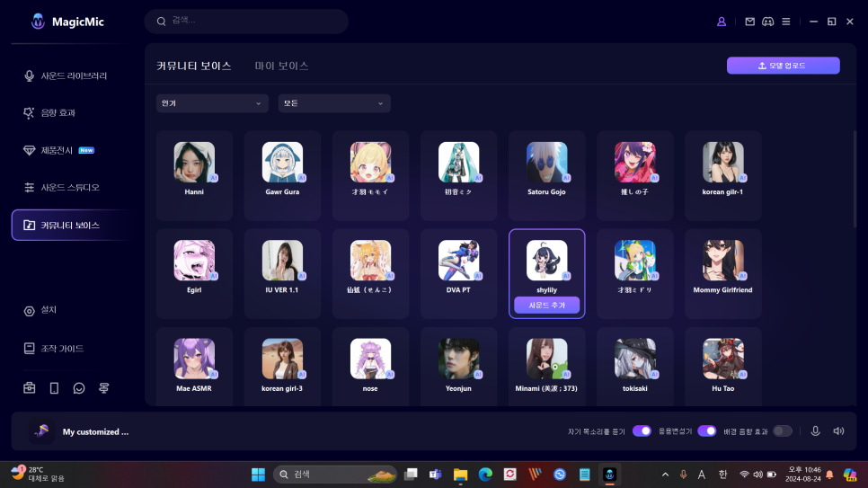
Task: Expand the 모든 filter dropdown
Action: pos(334,103)
